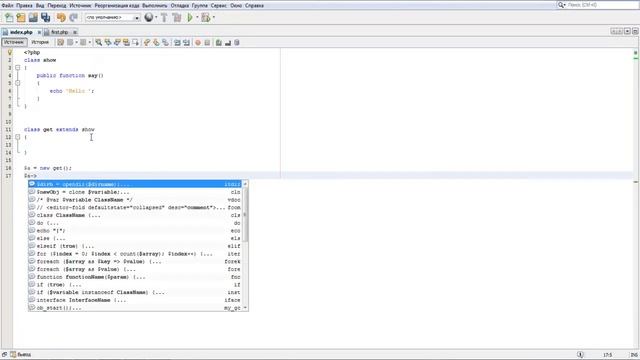Click the show opened documents list arrow
Screen dimensions: 640x360
627,31
